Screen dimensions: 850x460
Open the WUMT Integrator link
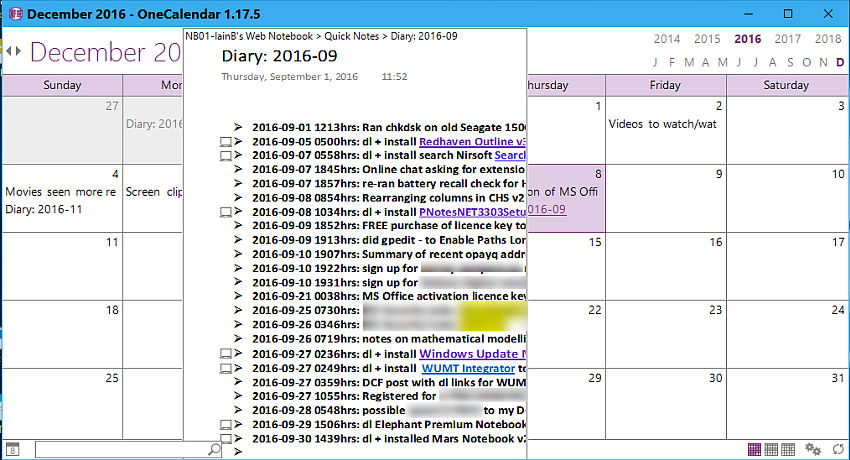468,368
